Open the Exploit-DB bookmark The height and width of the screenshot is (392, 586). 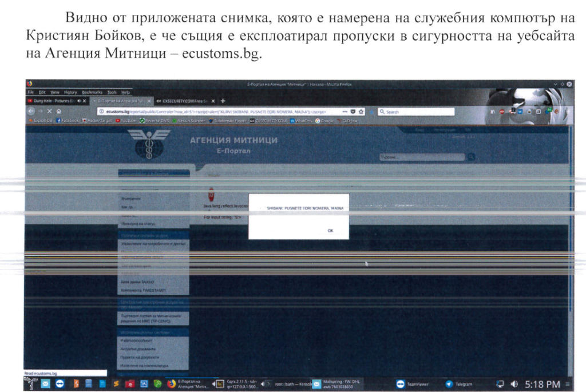[41, 121]
